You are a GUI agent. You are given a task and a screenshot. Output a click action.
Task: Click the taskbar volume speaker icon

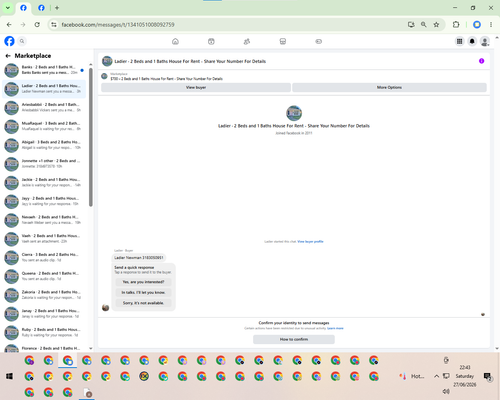pyautogui.click(x=446, y=391)
